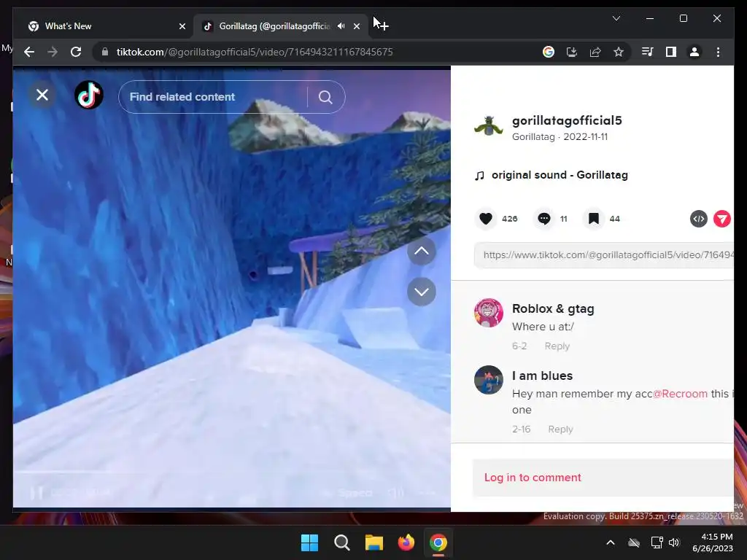This screenshot has width=747, height=560.
Task: Click the embed code icon
Action: (699, 219)
